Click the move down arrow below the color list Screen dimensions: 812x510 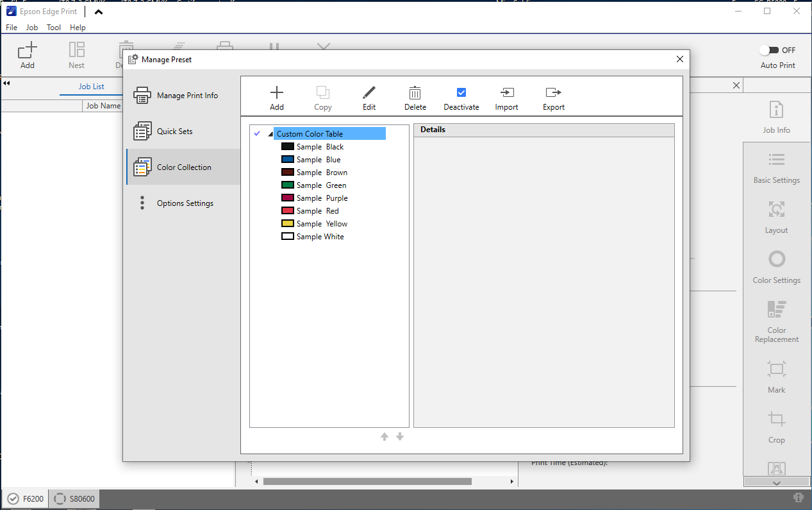tap(400, 437)
